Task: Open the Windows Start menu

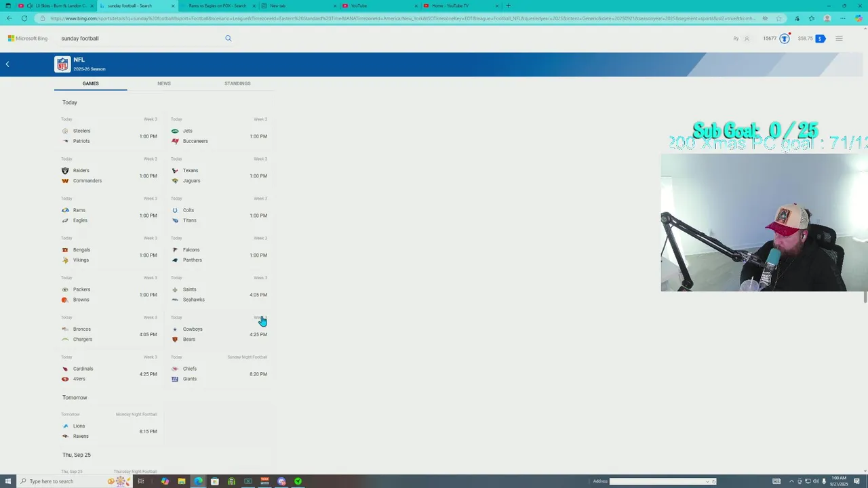Action: click(x=8, y=481)
